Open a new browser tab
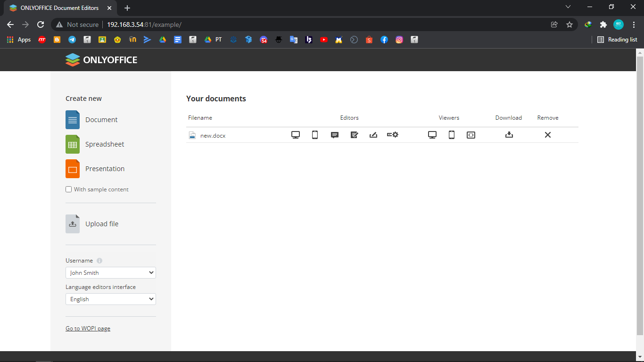This screenshot has height=362, width=644. 127,8
